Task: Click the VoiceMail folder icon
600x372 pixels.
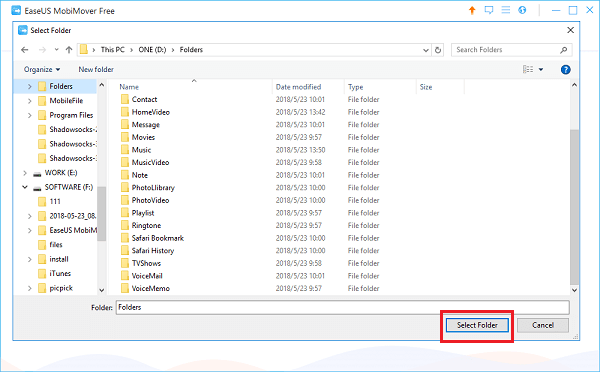Action: (125, 276)
